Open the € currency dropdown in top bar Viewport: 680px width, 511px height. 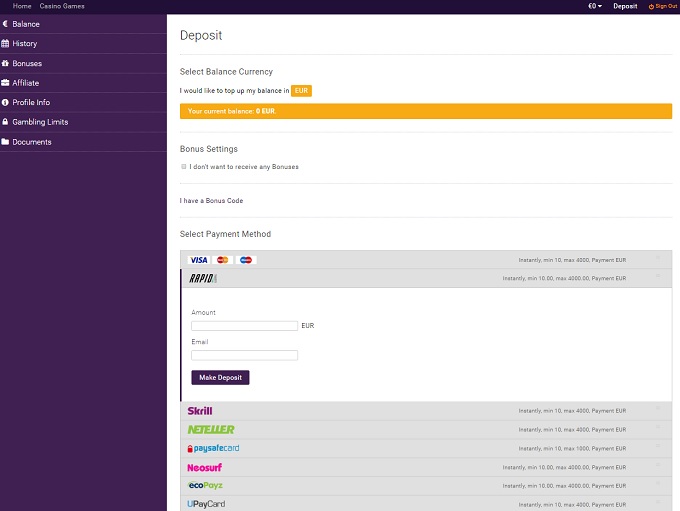(594, 6)
